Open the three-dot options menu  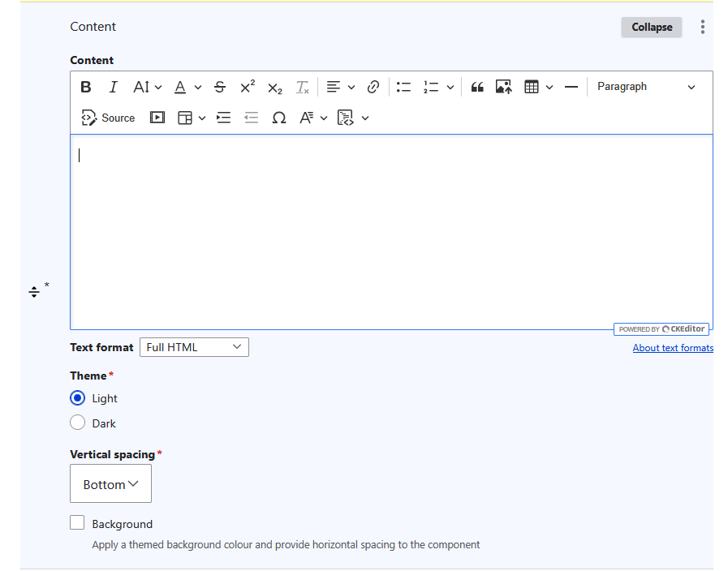703,27
